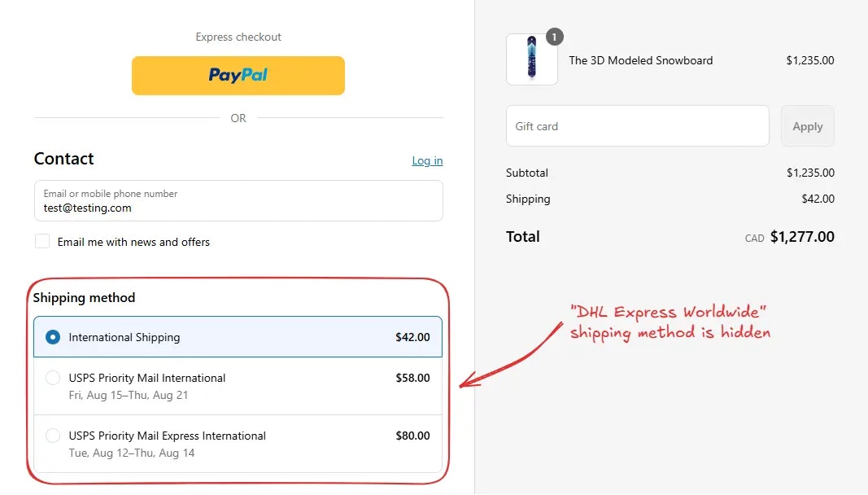Click the $58.00 USPS Priority Mail row
This screenshot has width=868, height=495.
[x=238, y=387]
